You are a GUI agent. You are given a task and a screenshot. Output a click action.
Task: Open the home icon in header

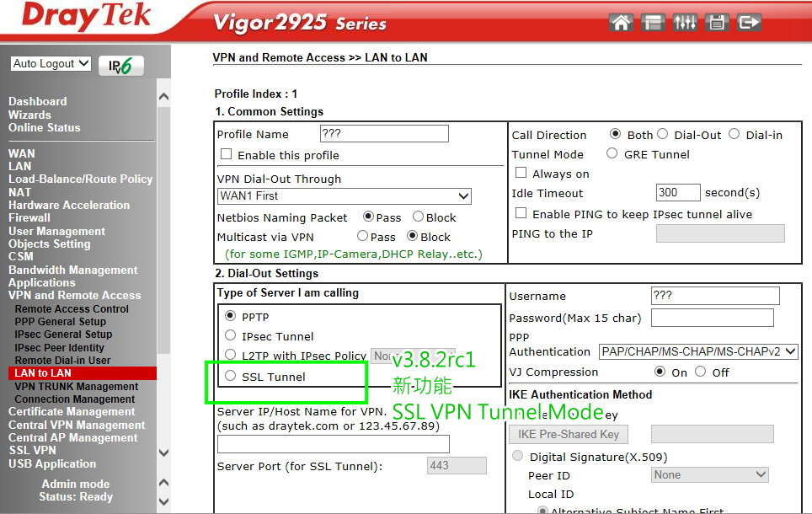tap(621, 22)
